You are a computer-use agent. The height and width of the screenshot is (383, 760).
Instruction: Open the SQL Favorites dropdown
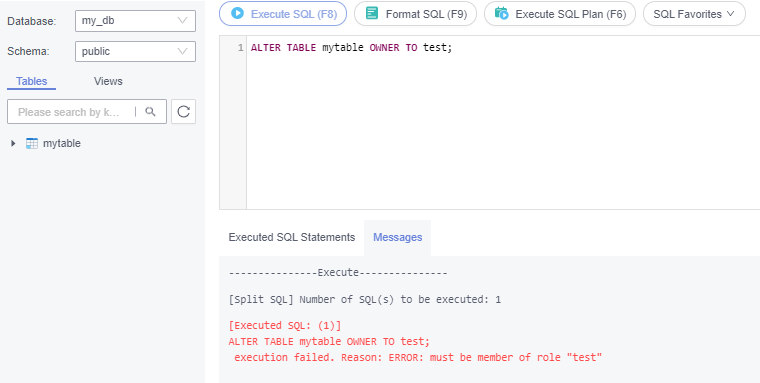(x=694, y=14)
